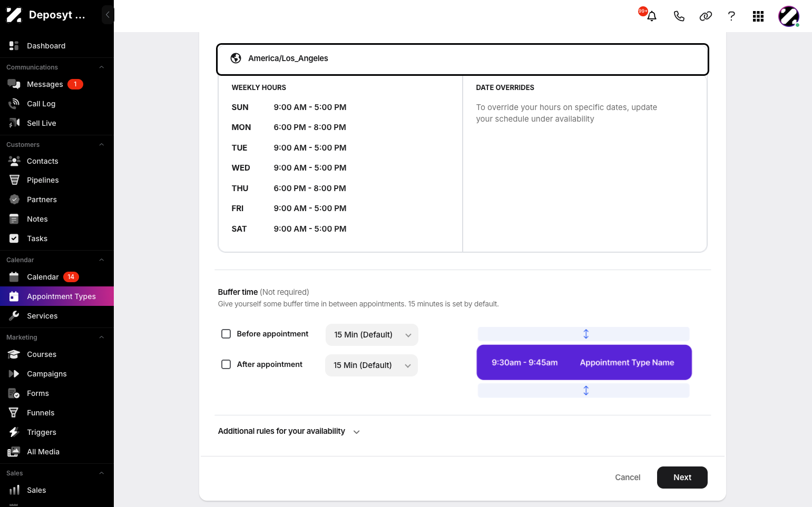Collapse the Communications sidebar section

102,67
